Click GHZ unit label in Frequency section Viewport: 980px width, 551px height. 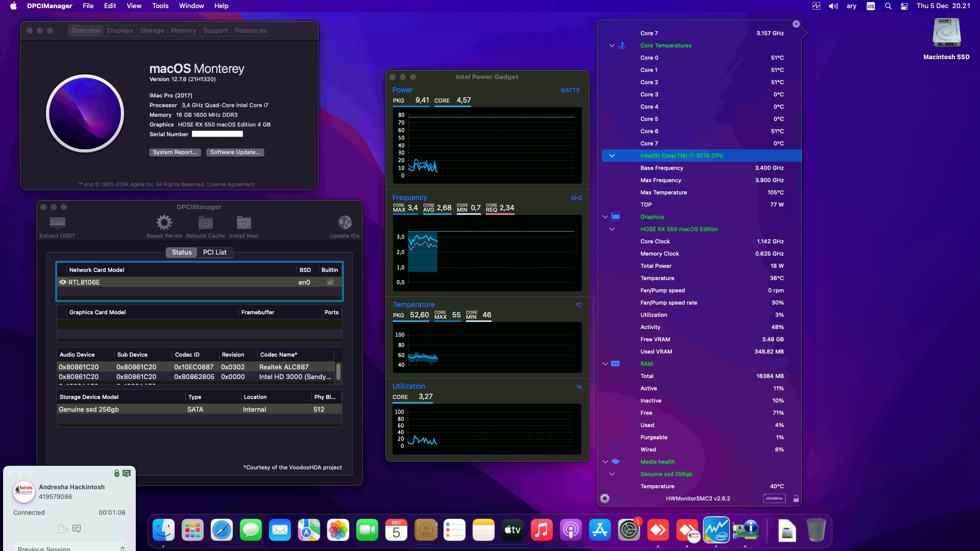tap(576, 198)
